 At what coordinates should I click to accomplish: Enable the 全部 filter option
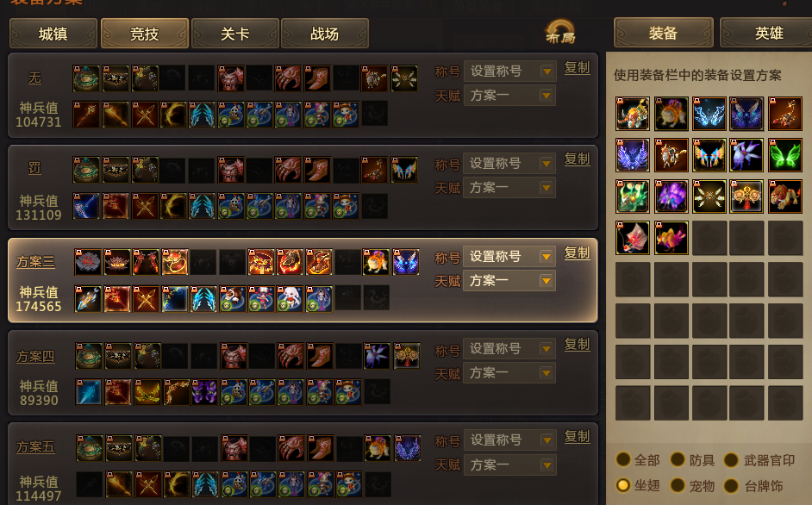coord(623,459)
